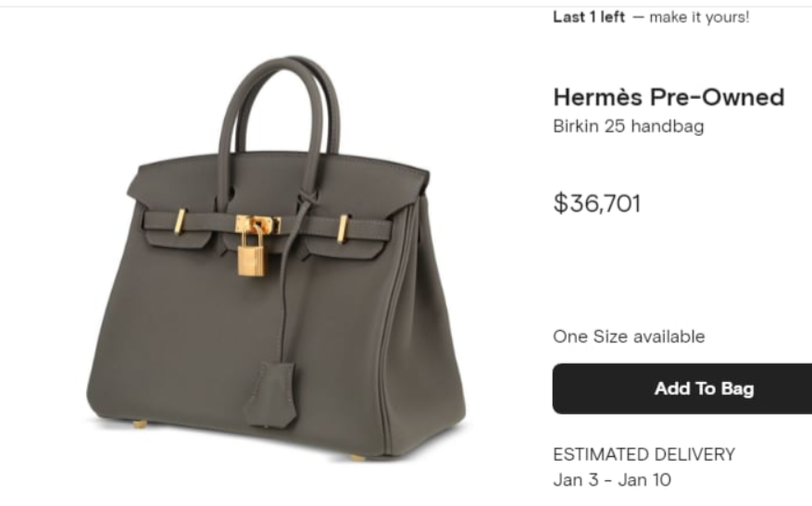Click the hanging leather clochette key tag
Viewport: 812px width, 506px height.
point(270,394)
